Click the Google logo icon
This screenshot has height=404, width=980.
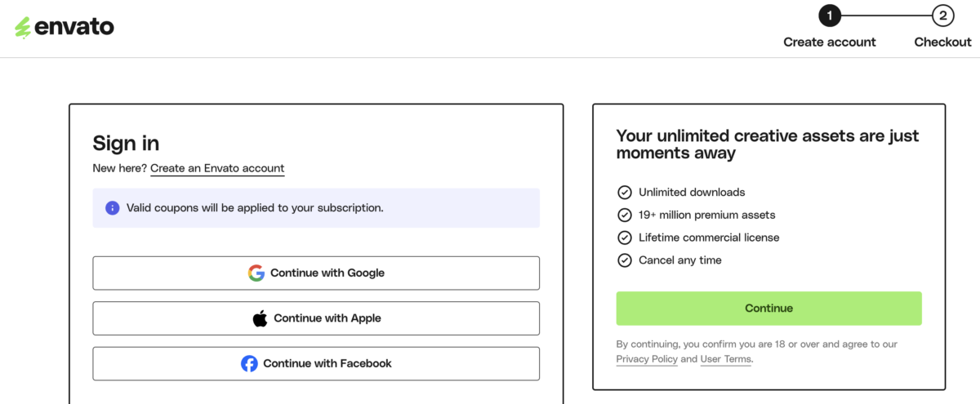pyautogui.click(x=256, y=273)
